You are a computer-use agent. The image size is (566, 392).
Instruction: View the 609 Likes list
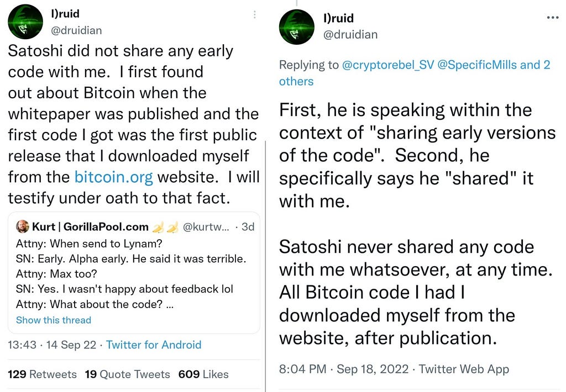click(203, 374)
